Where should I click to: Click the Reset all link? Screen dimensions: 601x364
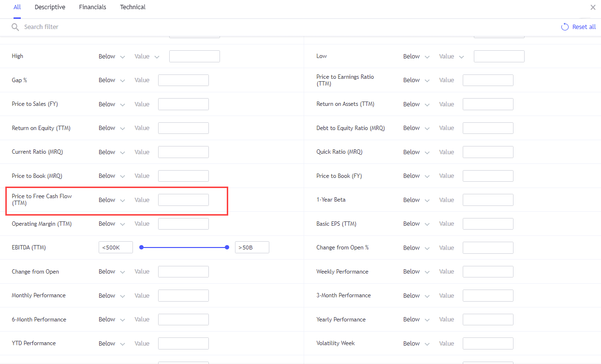(584, 27)
